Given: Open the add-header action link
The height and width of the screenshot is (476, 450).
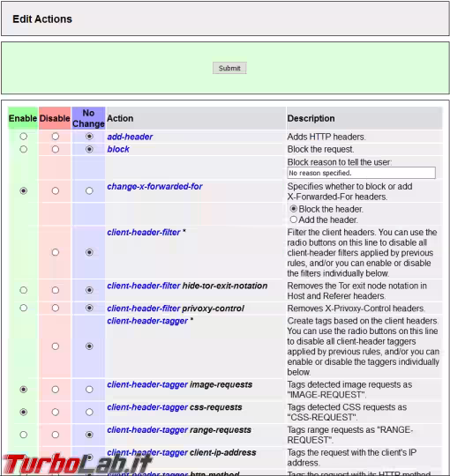Looking at the screenshot, I should (130, 137).
